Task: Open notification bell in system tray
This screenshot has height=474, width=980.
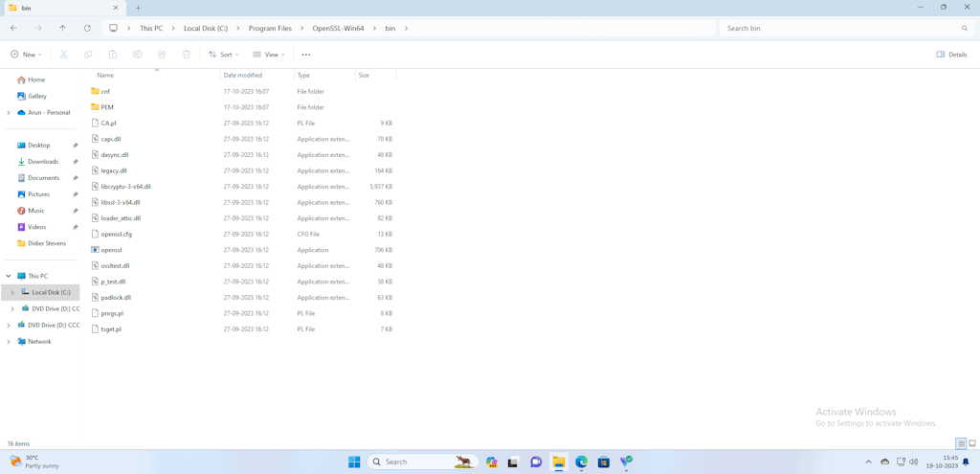Action: click(966, 462)
